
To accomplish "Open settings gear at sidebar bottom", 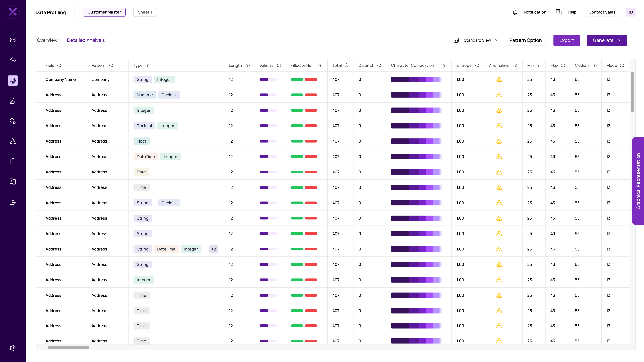I will 13,348.
